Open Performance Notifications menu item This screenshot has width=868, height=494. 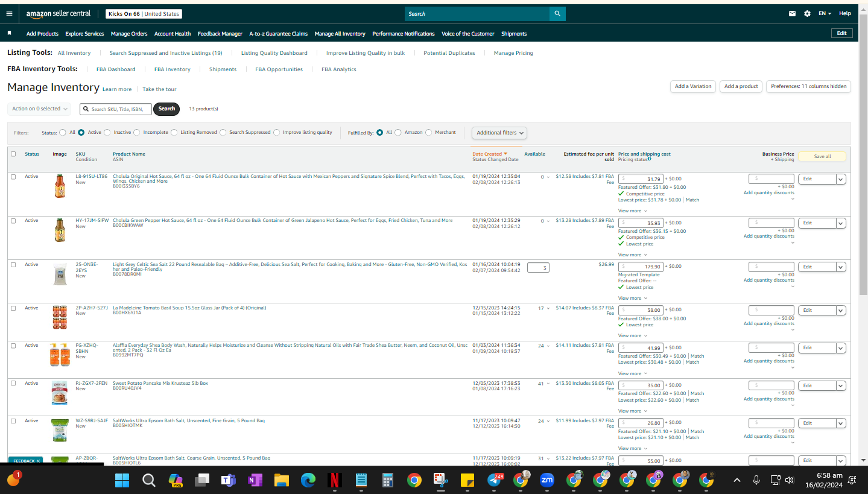click(x=404, y=34)
